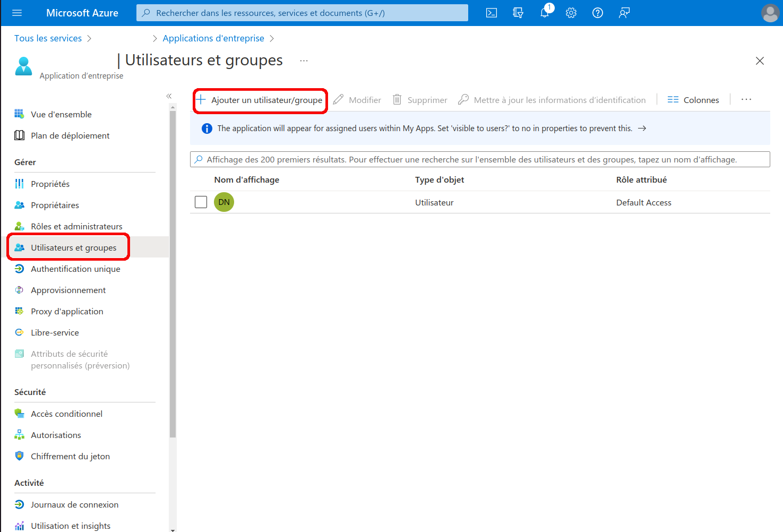Open Cloud Shell from top bar
The width and height of the screenshot is (783, 532).
tap(492, 13)
